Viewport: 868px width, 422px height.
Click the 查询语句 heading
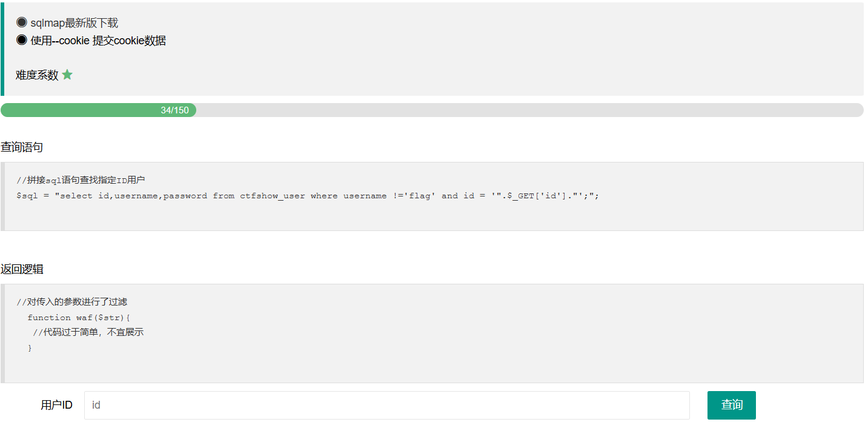coord(22,147)
